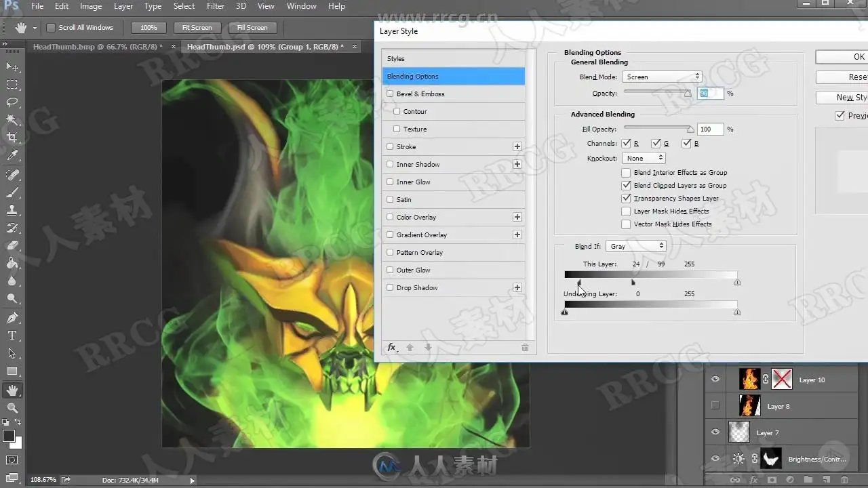Select the Rectangular Marquee tool

click(x=12, y=85)
